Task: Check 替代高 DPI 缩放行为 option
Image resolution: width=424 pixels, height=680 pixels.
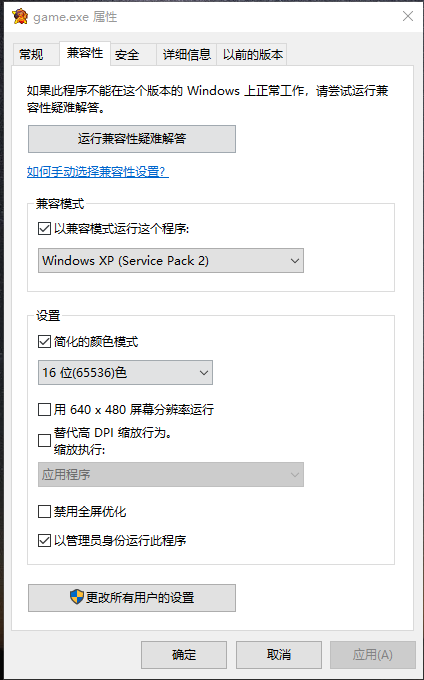Action: point(44,441)
